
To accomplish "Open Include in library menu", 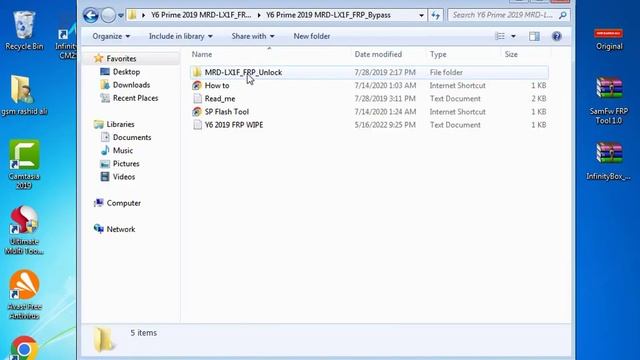I will pyautogui.click(x=180, y=36).
